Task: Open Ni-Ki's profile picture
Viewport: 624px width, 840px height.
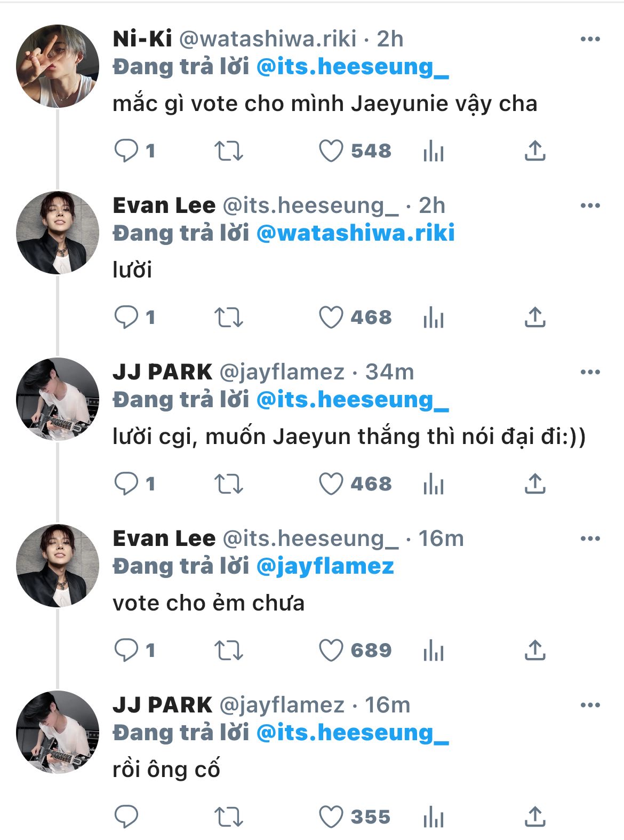Action: tap(58, 66)
